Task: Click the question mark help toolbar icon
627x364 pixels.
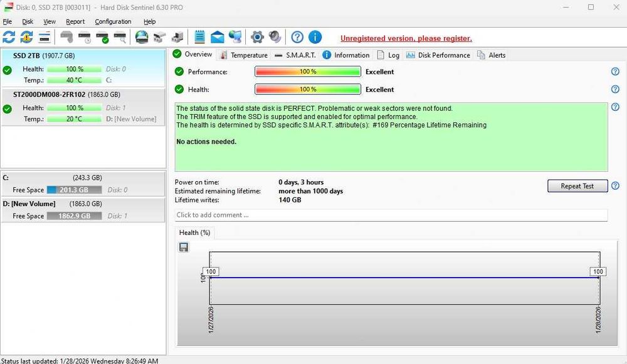Action: coord(297,37)
